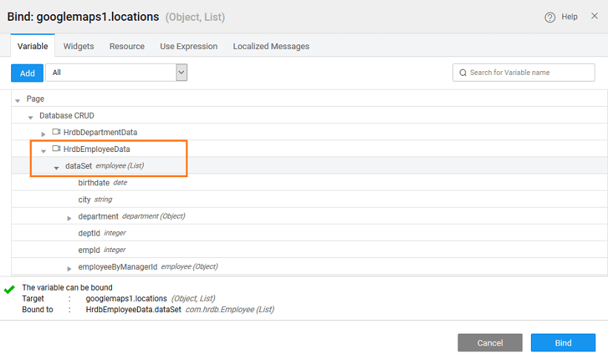Open the Use Expression tab
This screenshot has height=364, width=608.
pyautogui.click(x=188, y=46)
